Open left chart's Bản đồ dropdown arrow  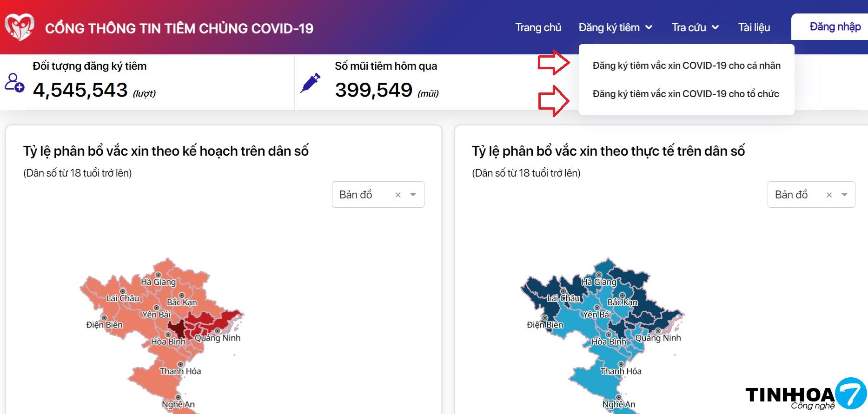(413, 195)
